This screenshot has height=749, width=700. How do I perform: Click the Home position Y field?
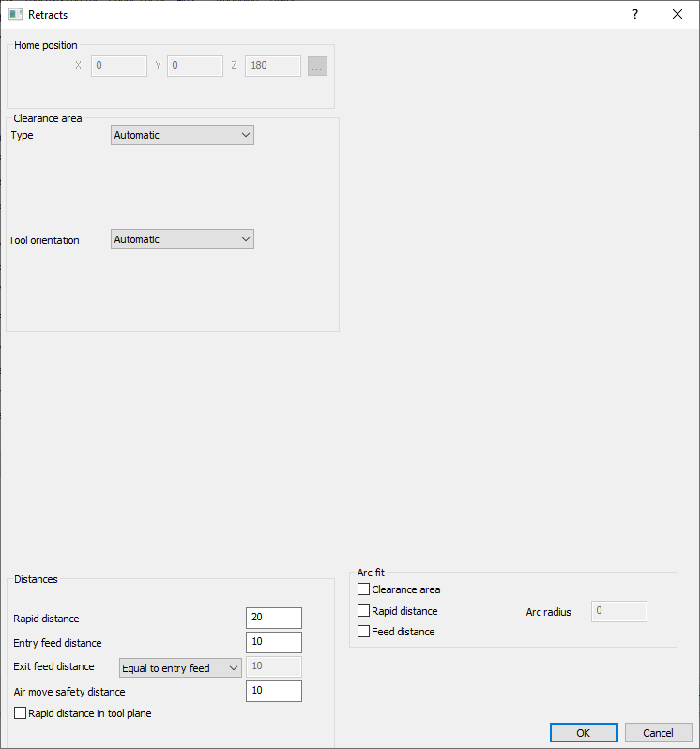[194, 66]
